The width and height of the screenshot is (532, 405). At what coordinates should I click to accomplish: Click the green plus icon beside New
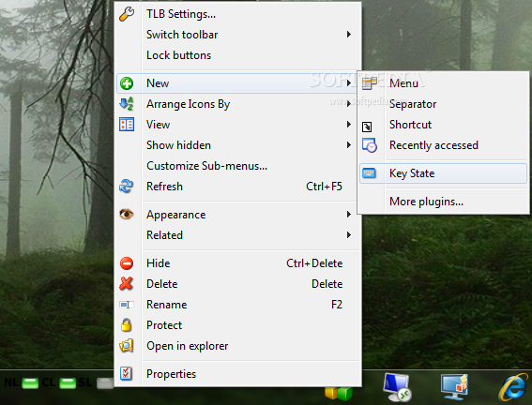click(127, 83)
